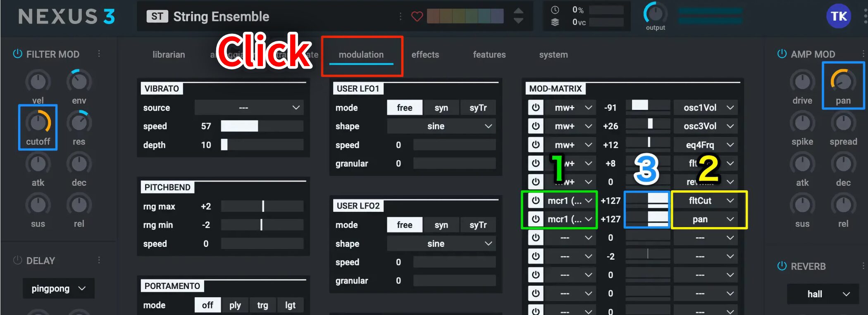The height and width of the screenshot is (315, 868).
Task: Click the amp spike knob
Action: point(802,123)
